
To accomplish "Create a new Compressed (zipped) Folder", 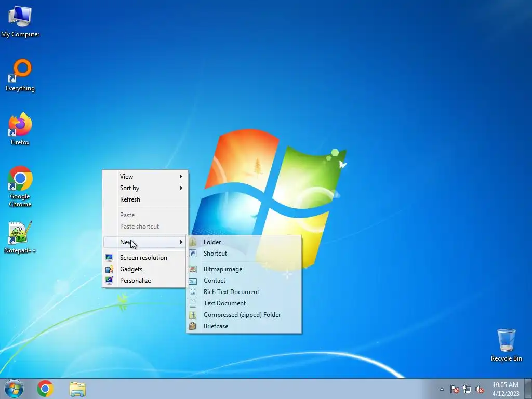I will point(244,315).
